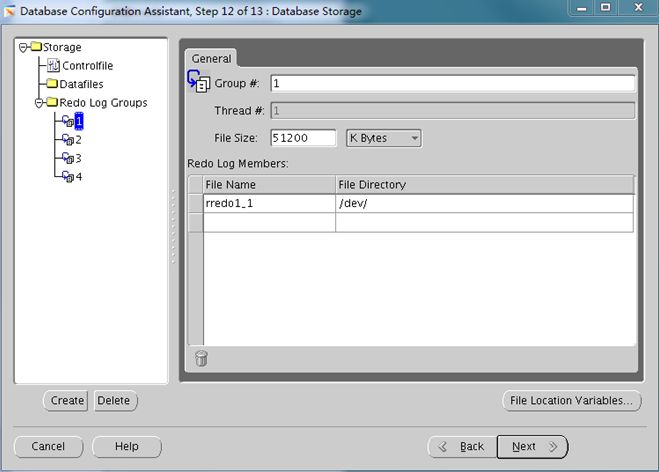Go Back to previous step
Screen dimensions: 659x472
[462, 447]
